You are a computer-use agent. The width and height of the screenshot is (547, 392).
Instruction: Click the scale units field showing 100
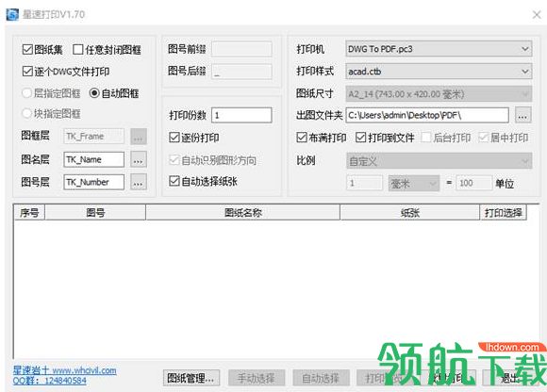[474, 183]
